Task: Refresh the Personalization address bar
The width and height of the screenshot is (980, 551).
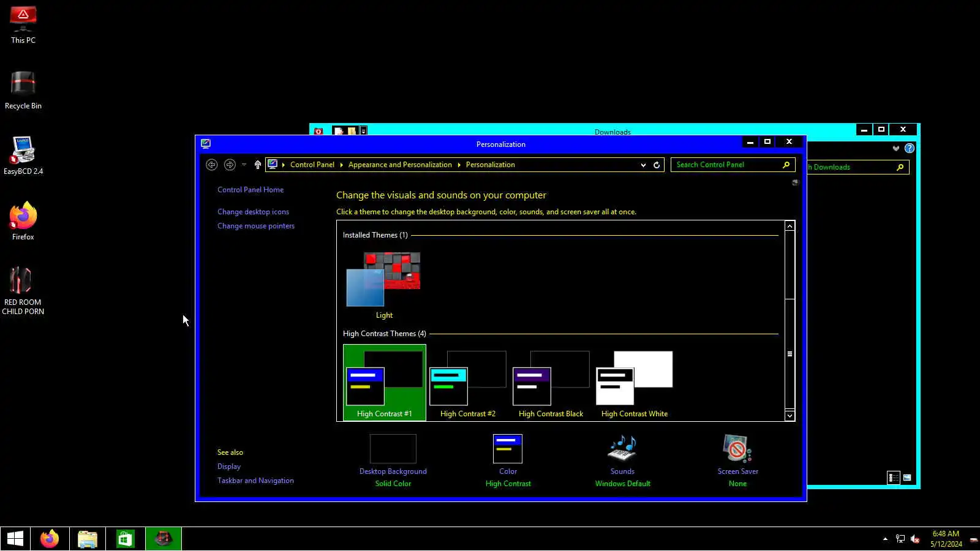Action: (657, 165)
